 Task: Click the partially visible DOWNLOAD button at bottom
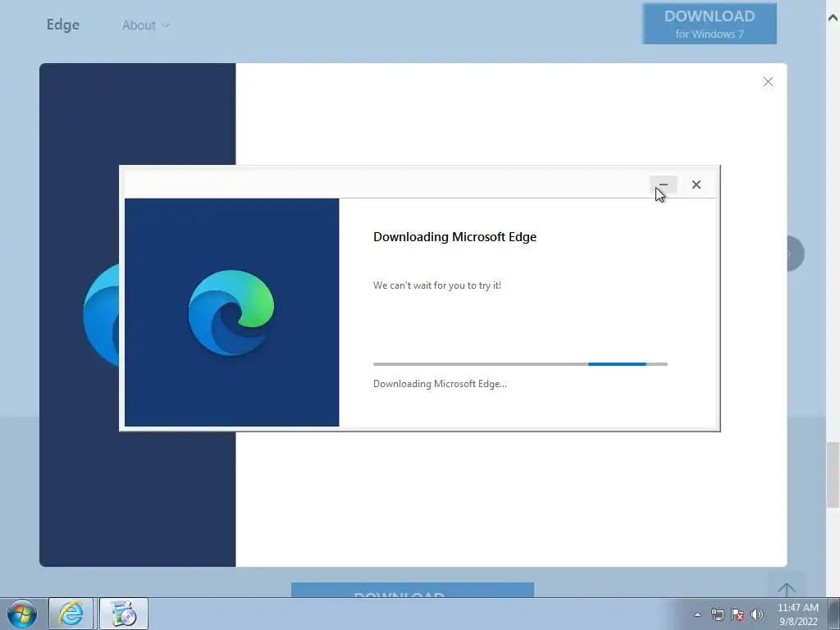coord(413,591)
